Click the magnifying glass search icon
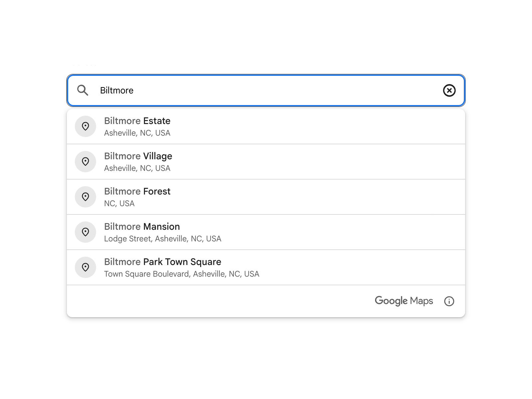 point(82,90)
